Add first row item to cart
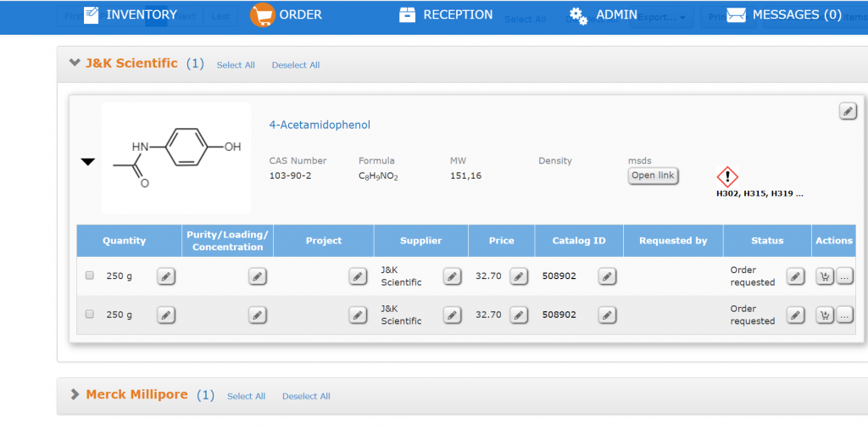This screenshot has width=868, height=429. 823,276
